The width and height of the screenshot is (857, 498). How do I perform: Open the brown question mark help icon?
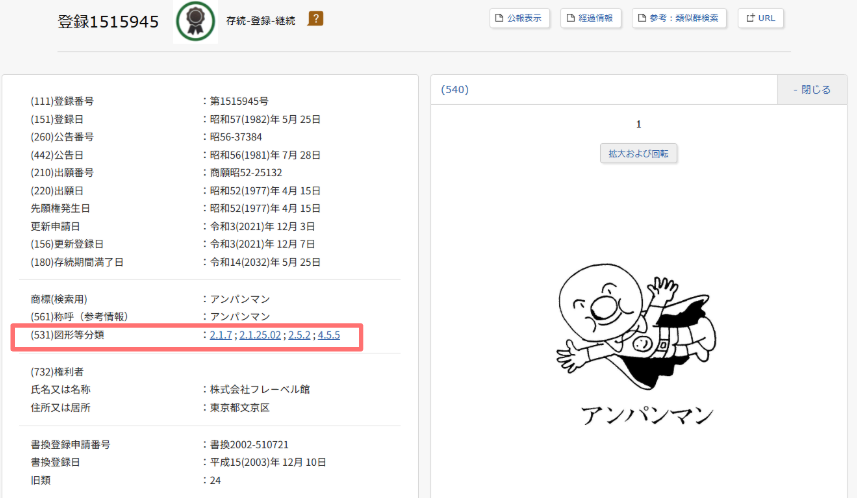coord(315,19)
